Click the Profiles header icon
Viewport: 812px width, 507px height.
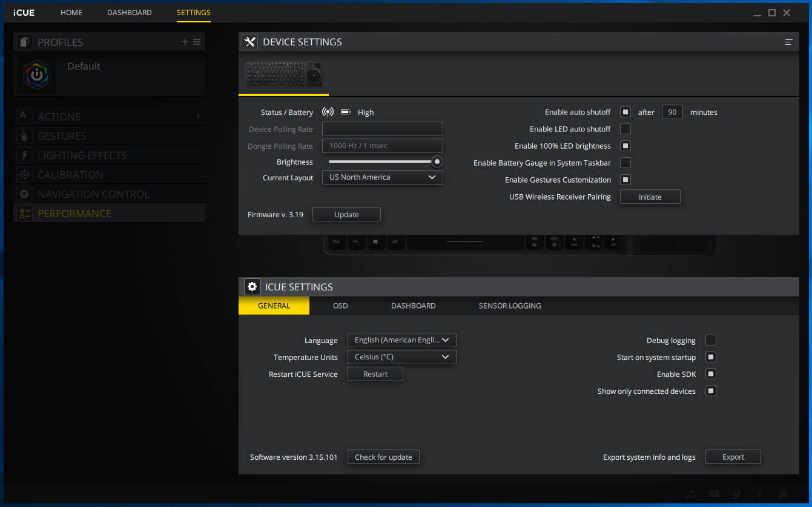pos(24,42)
